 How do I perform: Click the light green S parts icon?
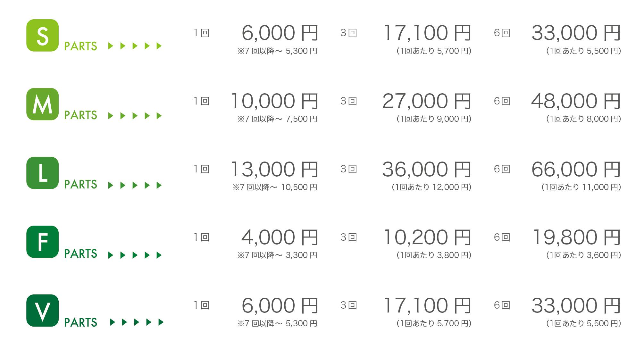[42, 35]
